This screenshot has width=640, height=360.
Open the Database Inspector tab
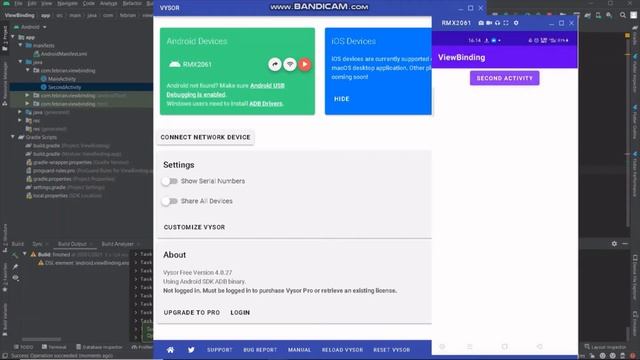coord(99,347)
